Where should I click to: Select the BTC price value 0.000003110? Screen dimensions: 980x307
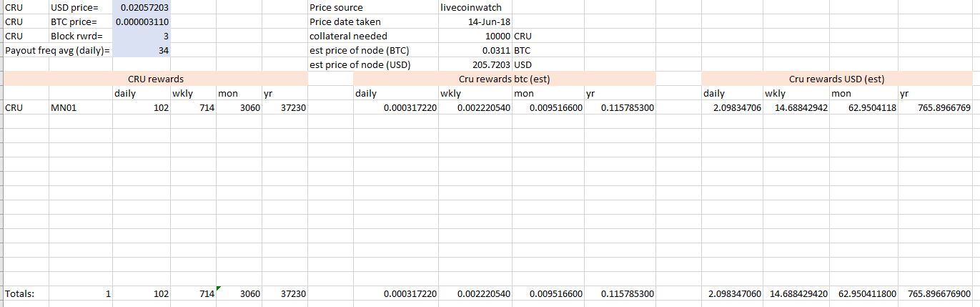(x=142, y=21)
